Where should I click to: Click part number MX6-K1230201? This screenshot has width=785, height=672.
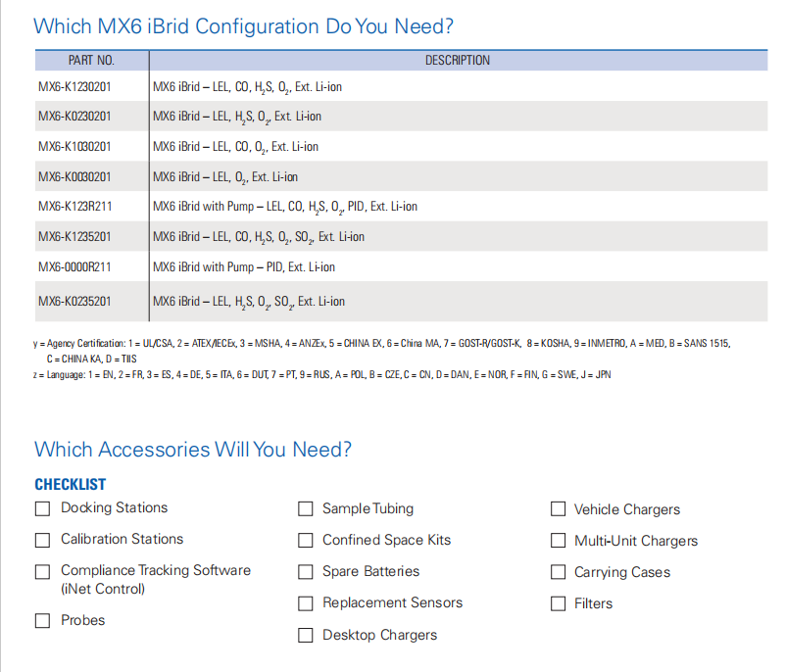point(74,87)
